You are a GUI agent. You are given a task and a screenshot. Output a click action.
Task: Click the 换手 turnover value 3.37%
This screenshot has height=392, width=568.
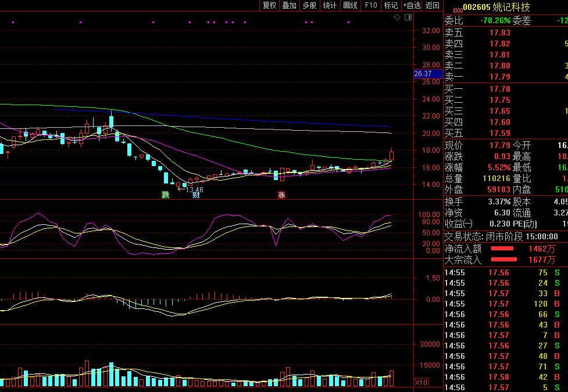point(499,202)
